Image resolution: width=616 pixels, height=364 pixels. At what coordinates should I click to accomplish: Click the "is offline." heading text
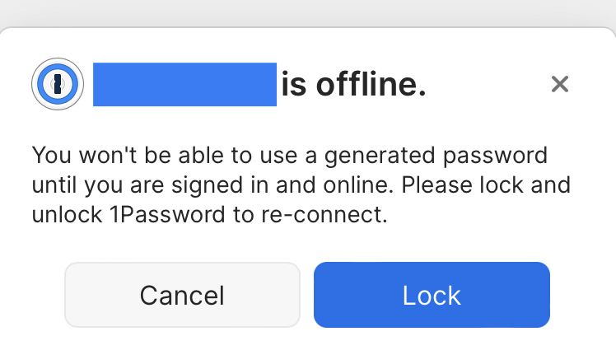click(x=353, y=84)
